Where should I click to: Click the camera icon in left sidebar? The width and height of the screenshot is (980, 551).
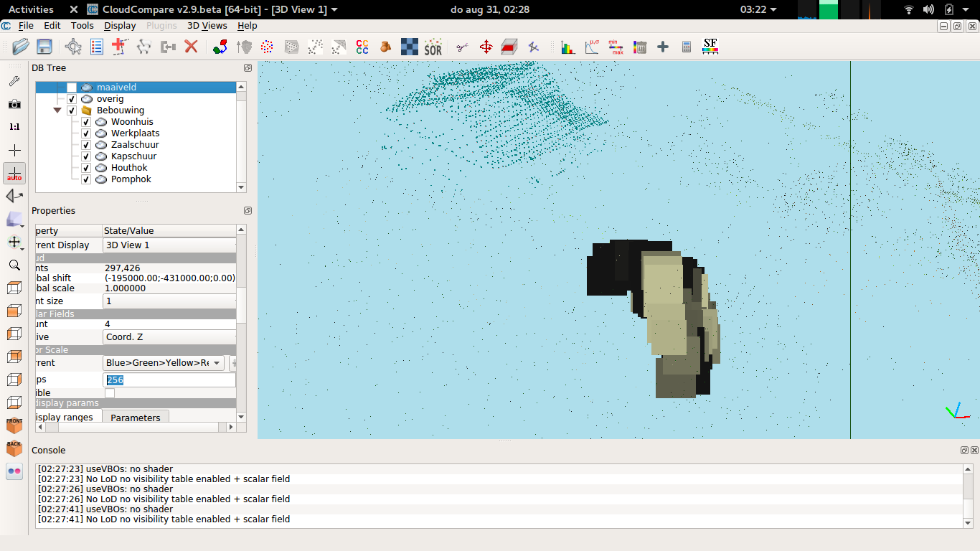point(14,104)
